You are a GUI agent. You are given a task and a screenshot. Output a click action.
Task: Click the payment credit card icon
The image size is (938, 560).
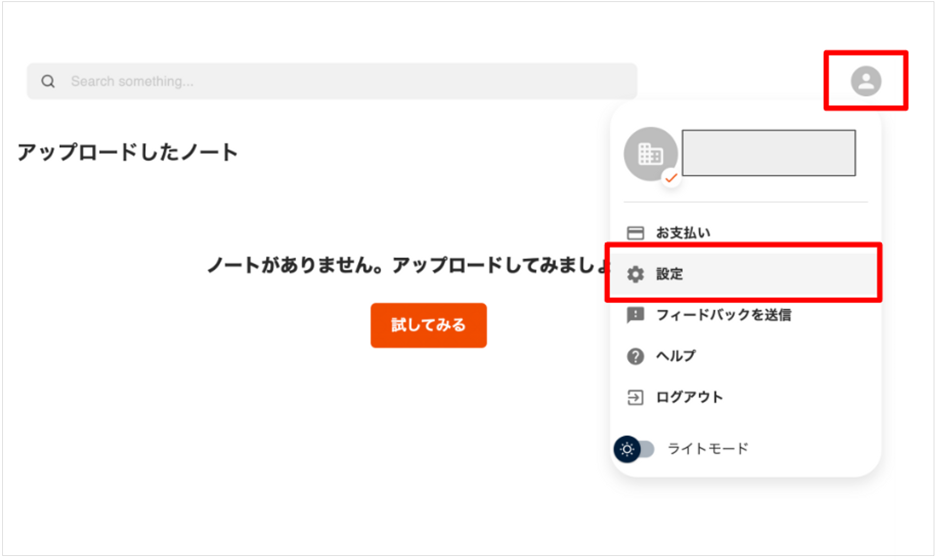[x=635, y=233]
